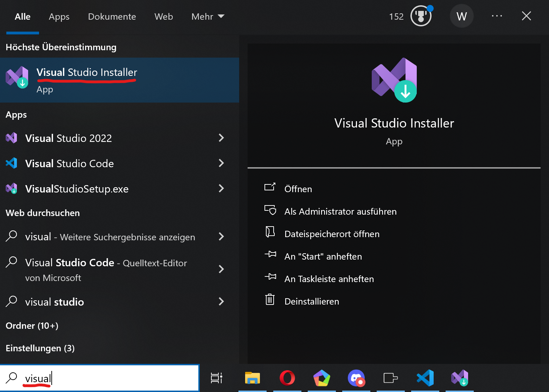Screen dimensions: 549x392
Task: Expand 'visual studio' web search suggestion
Action: click(221, 301)
